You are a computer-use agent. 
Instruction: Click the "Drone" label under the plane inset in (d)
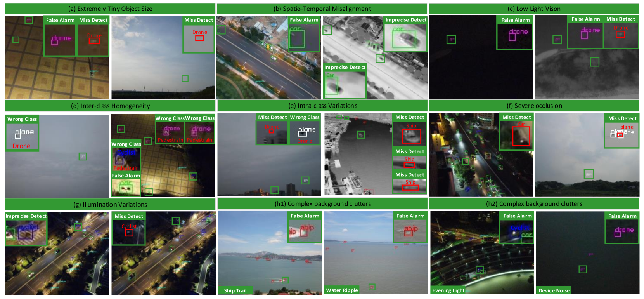click(x=21, y=146)
